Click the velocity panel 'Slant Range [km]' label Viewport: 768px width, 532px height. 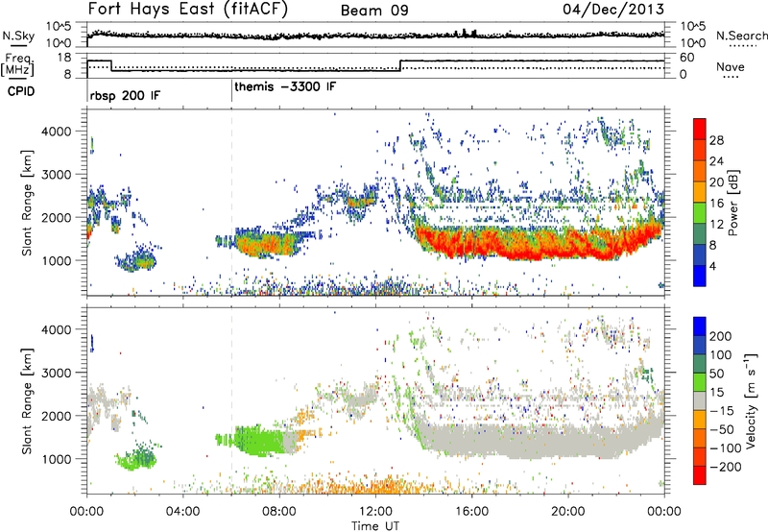click(x=27, y=400)
